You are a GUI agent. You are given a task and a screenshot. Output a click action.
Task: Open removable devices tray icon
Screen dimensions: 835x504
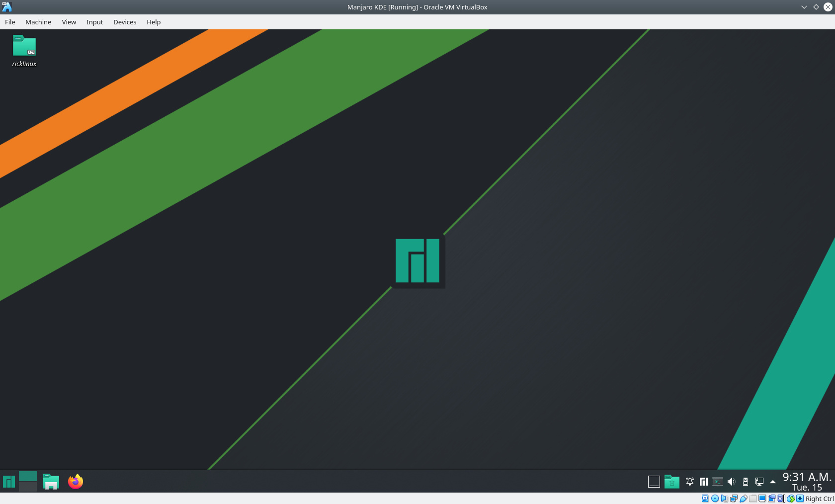click(x=746, y=481)
